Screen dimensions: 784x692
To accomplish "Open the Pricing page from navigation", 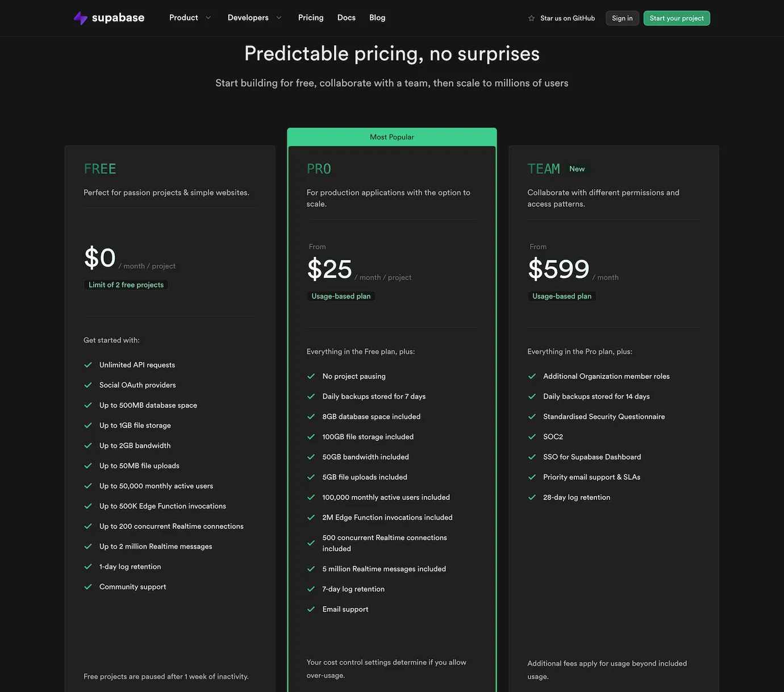I will pos(311,18).
